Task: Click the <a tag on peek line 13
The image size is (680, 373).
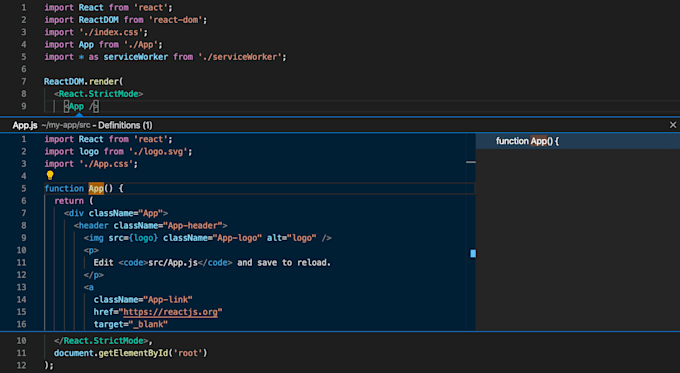Action: (88, 287)
